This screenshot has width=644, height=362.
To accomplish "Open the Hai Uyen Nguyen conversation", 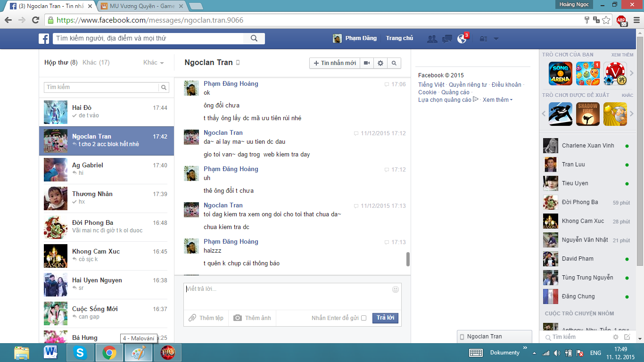I will pos(107,285).
